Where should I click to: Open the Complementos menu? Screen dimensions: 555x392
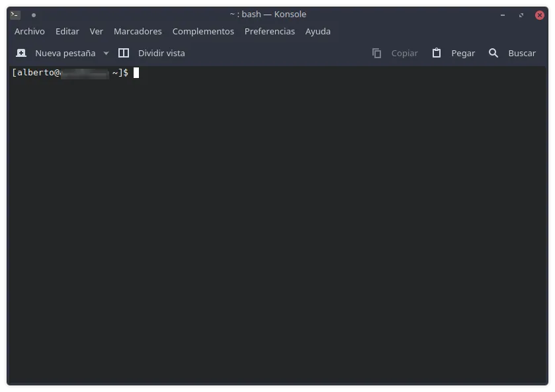pos(203,31)
